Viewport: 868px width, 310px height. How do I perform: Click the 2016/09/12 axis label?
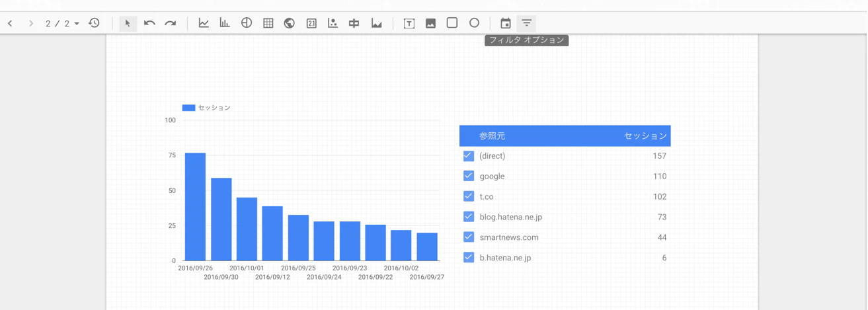[x=272, y=277]
